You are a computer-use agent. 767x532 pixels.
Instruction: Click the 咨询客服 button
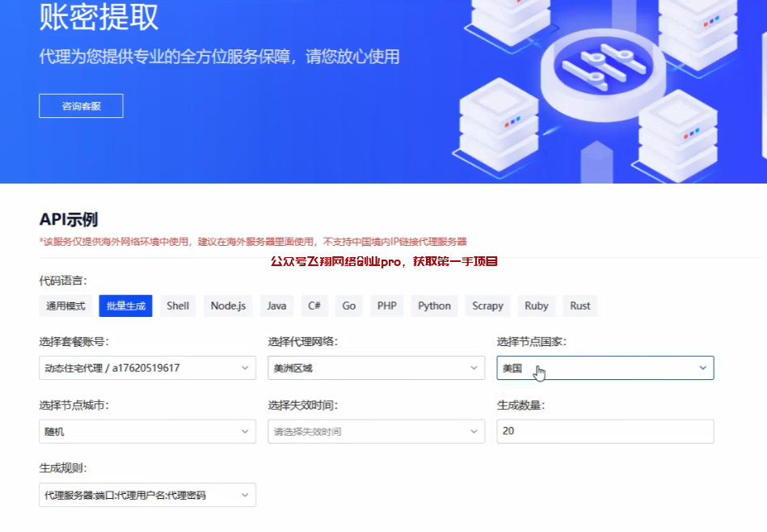click(x=81, y=106)
